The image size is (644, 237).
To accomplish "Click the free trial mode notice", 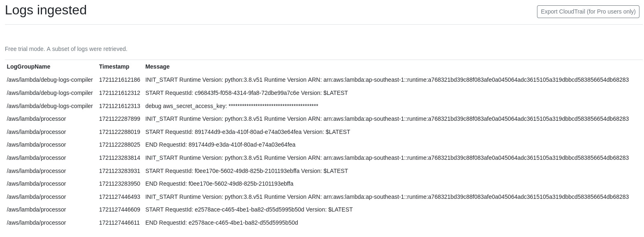I will [66, 49].
